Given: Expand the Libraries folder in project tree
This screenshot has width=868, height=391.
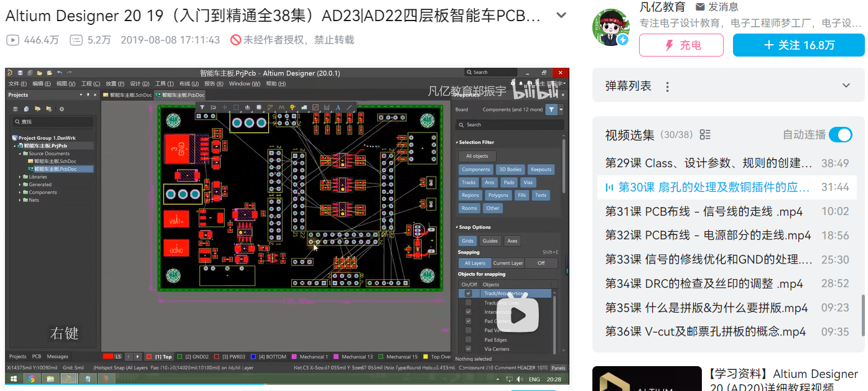Looking at the screenshot, I should pos(20,177).
